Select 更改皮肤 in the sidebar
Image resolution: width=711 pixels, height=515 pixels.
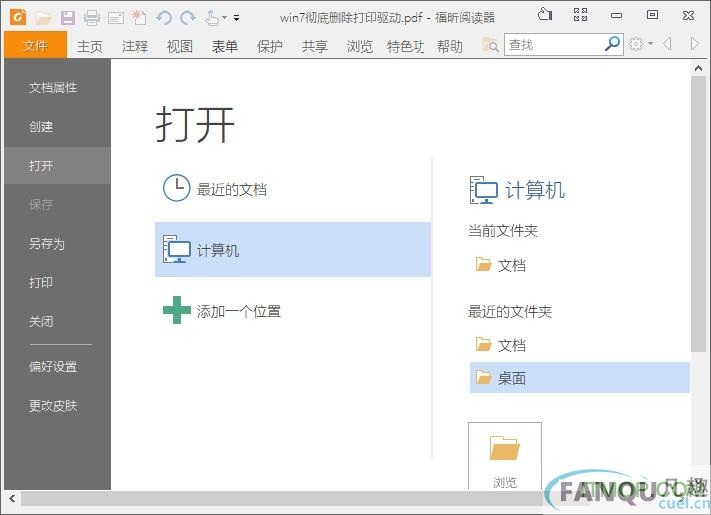[x=58, y=405]
